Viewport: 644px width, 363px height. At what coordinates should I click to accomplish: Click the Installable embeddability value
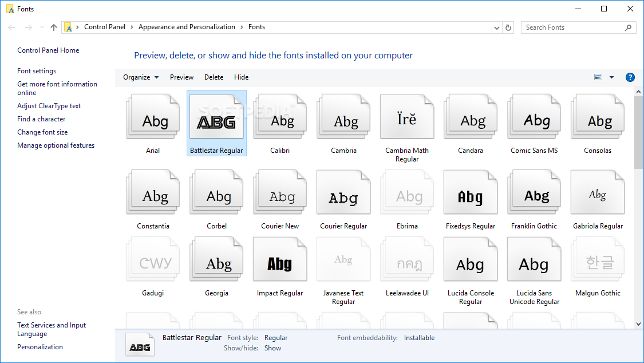420,338
